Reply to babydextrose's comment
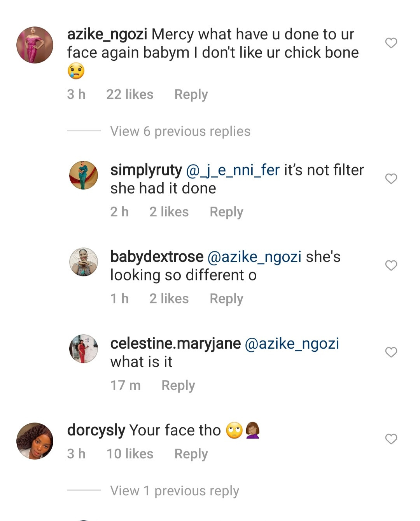This screenshot has width=420, height=521. (x=226, y=299)
